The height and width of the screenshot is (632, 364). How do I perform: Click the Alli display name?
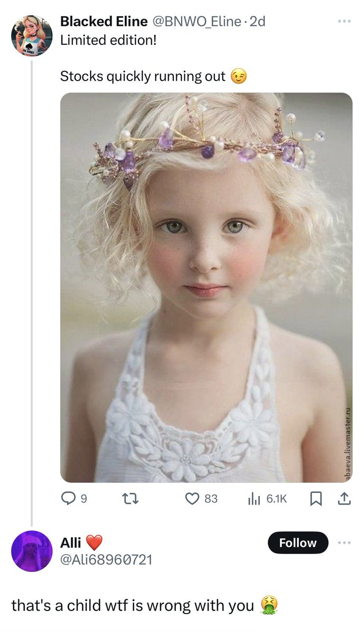pyautogui.click(x=71, y=542)
